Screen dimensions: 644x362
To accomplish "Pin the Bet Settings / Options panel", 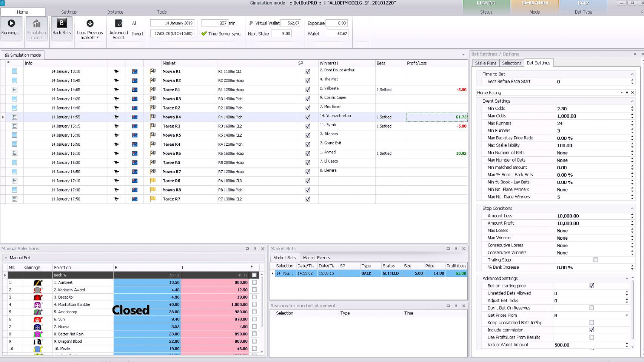I will 635,54.
